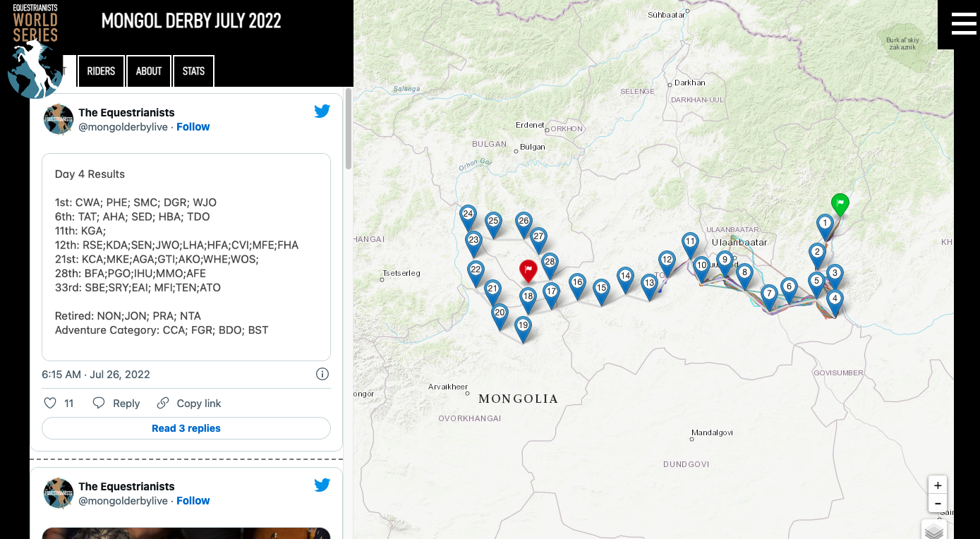
Task: Select map station marker 15
Action: (601, 292)
